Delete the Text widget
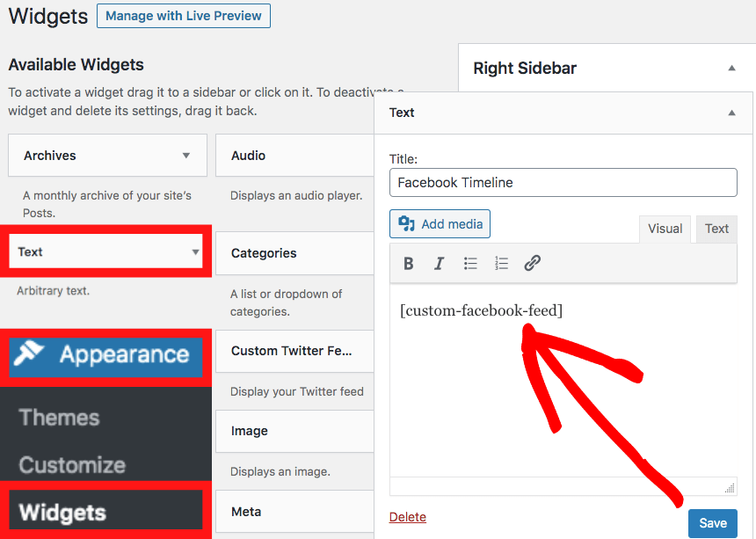Viewport: 756px width, 539px height. point(407,517)
